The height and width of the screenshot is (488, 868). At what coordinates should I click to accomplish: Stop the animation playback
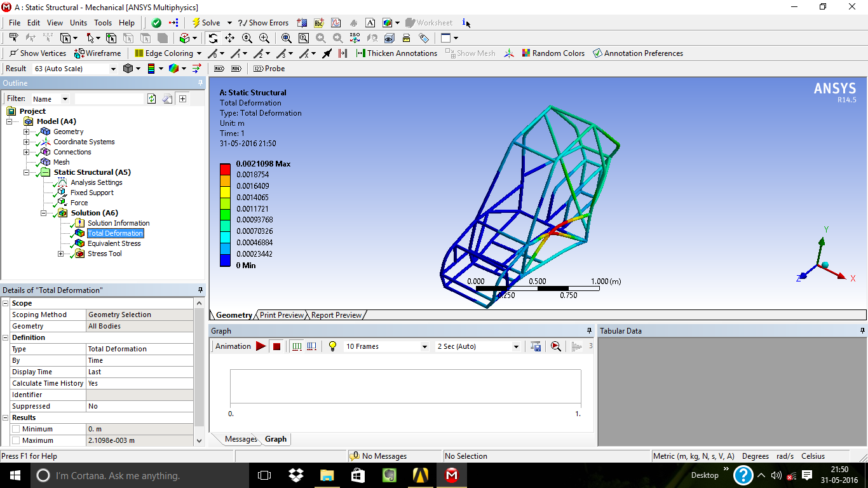(276, 346)
